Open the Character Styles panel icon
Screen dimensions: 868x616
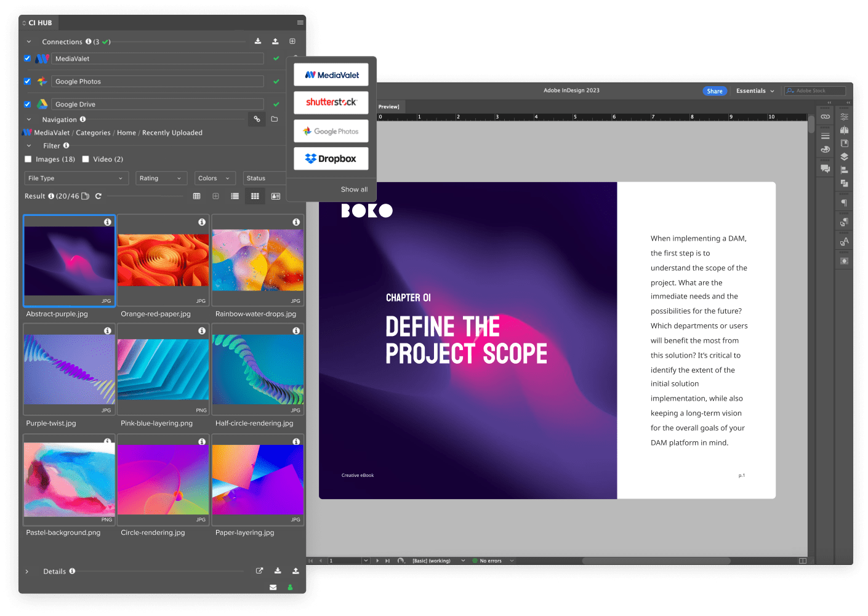(844, 241)
